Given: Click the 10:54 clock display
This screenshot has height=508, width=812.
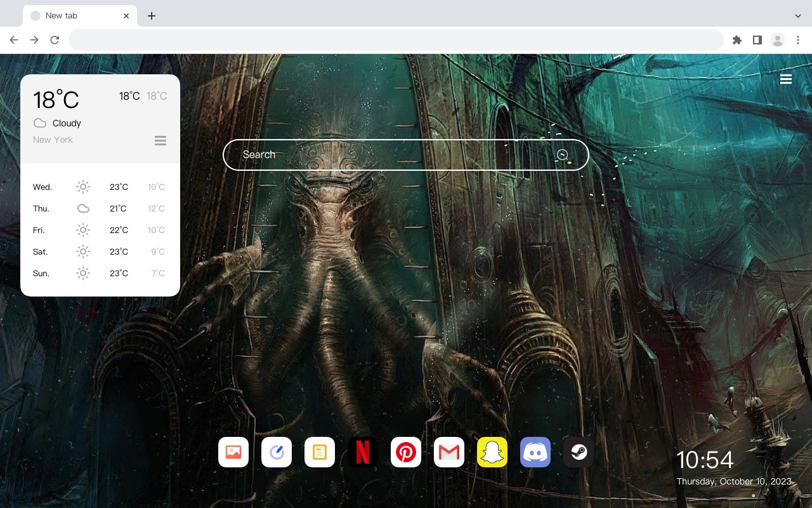Looking at the screenshot, I should pos(705,460).
